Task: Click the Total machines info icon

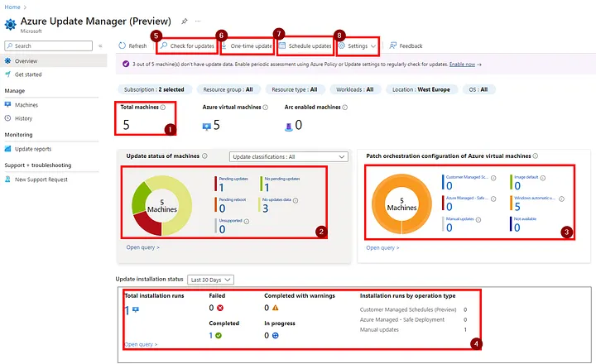Action: point(162,108)
